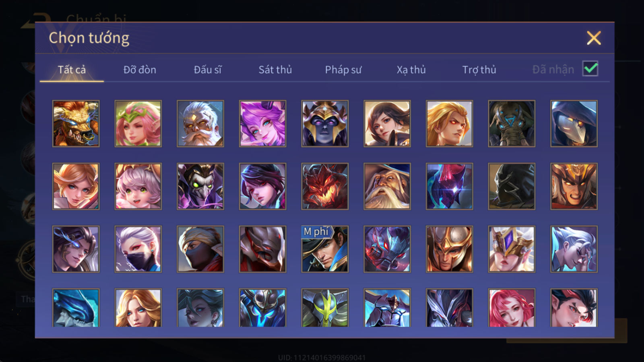The width and height of the screenshot is (644, 362).
Task: Switch to the 'Xạ thủ' tab
Action: click(x=411, y=70)
